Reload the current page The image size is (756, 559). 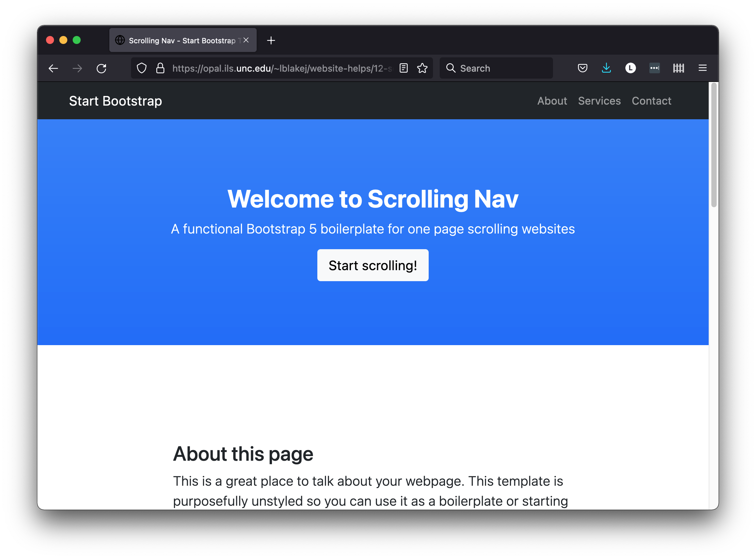[101, 68]
